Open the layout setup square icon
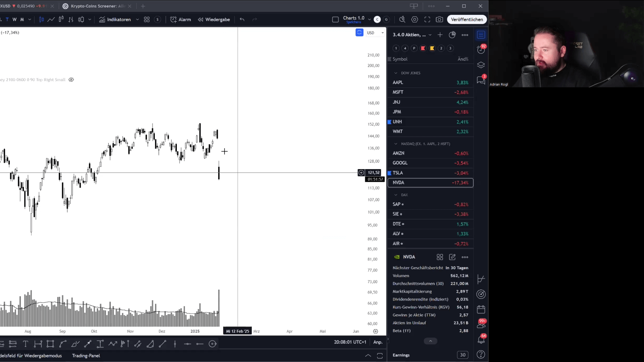 pos(335,20)
